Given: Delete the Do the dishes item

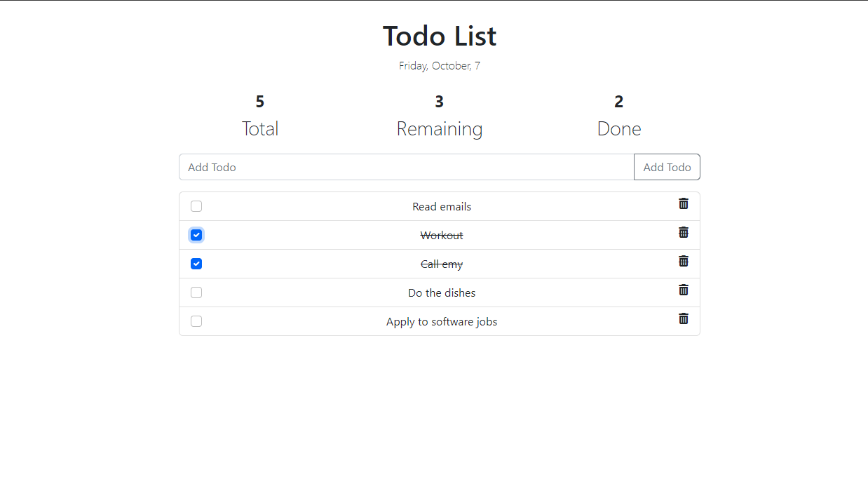Looking at the screenshot, I should click(684, 290).
